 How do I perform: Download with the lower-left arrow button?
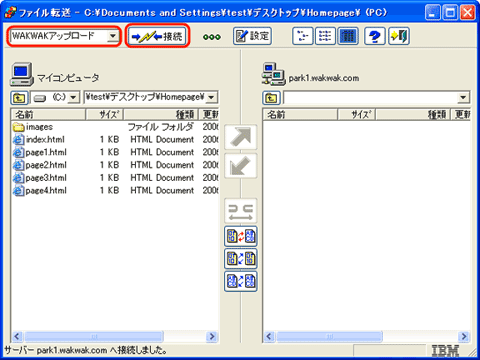pyautogui.click(x=241, y=166)
